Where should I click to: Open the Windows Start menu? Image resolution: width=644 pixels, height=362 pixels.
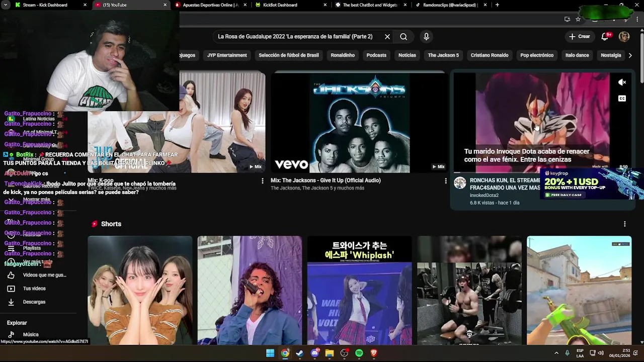(270, 353)
